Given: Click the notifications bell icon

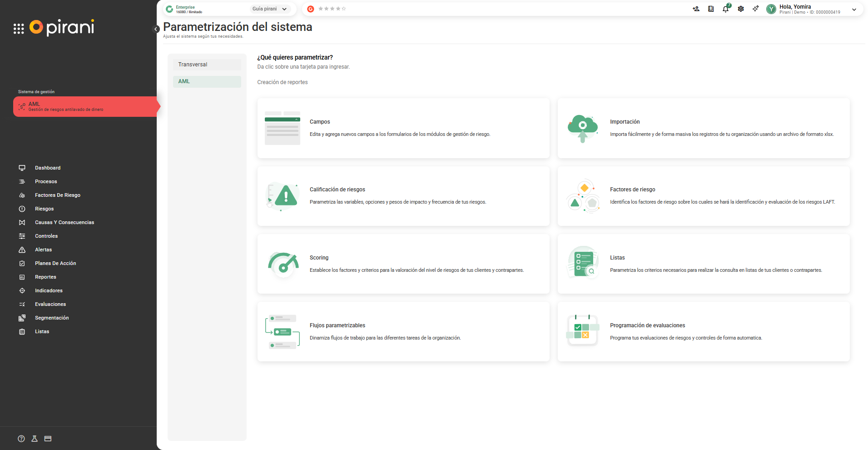Looking at the screenshot, I should 725,9.
